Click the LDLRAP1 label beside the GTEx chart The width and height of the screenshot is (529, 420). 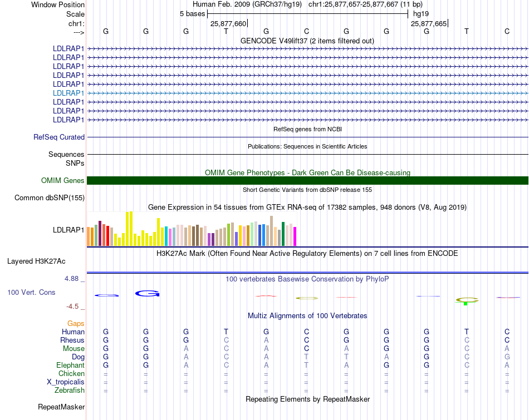click(68, 230)
